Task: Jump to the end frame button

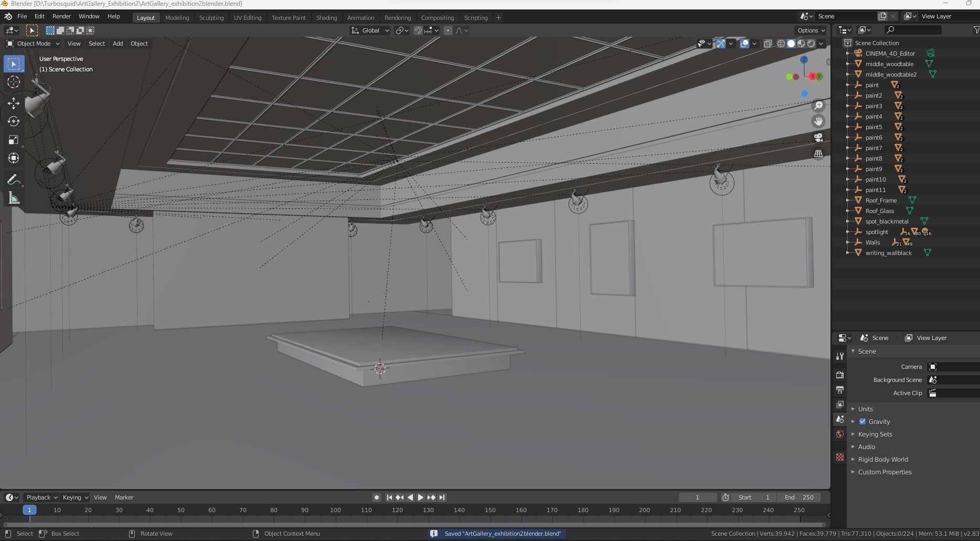Action: pos(442,497)
